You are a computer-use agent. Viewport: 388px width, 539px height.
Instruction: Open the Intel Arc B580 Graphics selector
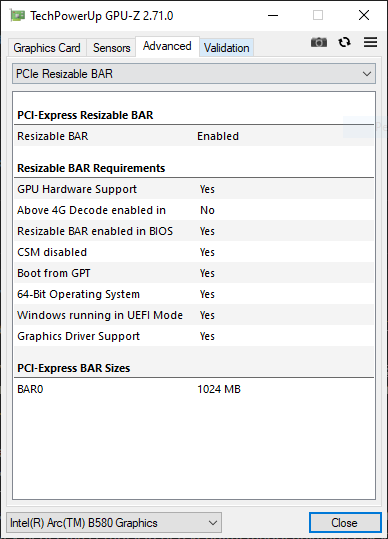114,523
